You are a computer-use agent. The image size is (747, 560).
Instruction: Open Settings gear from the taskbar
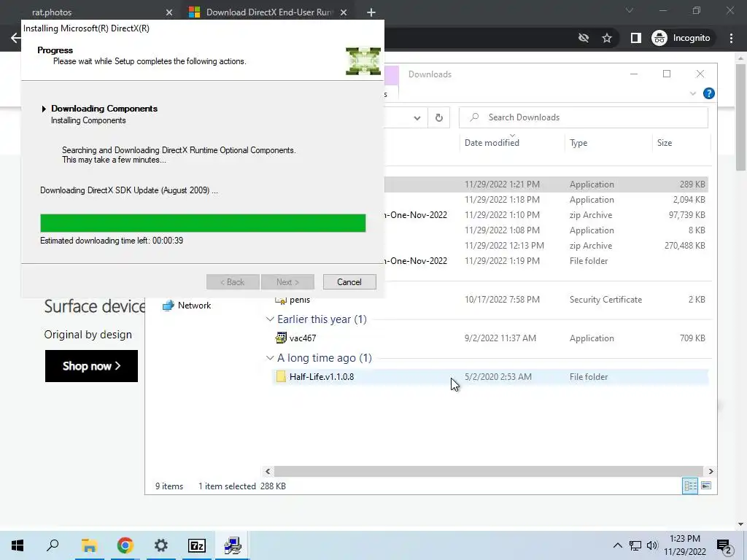click(161, 545)
